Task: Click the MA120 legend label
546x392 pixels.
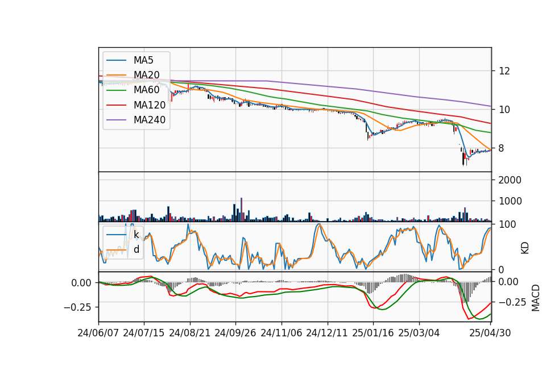Action: tap(150, 105)
